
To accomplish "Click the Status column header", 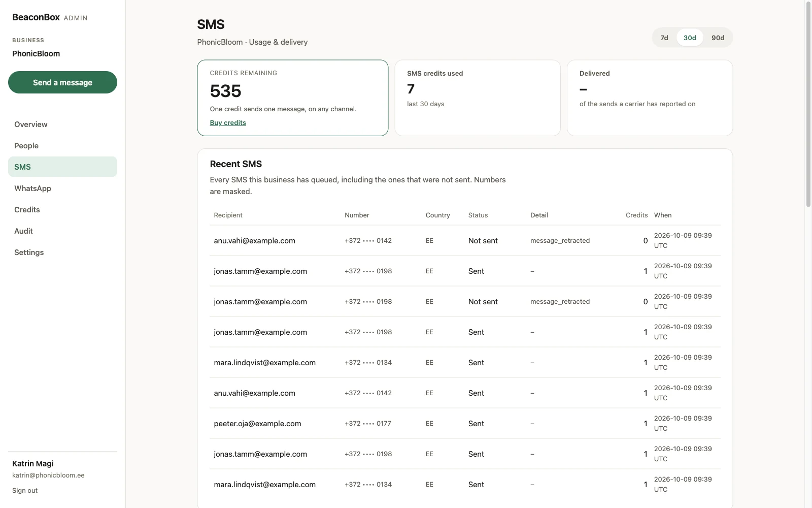I will 478,215.
